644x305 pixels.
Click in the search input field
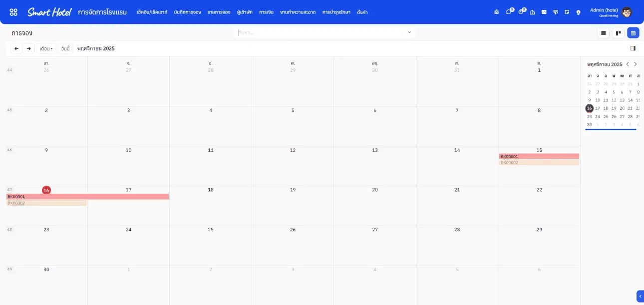(x=320, y=32)
